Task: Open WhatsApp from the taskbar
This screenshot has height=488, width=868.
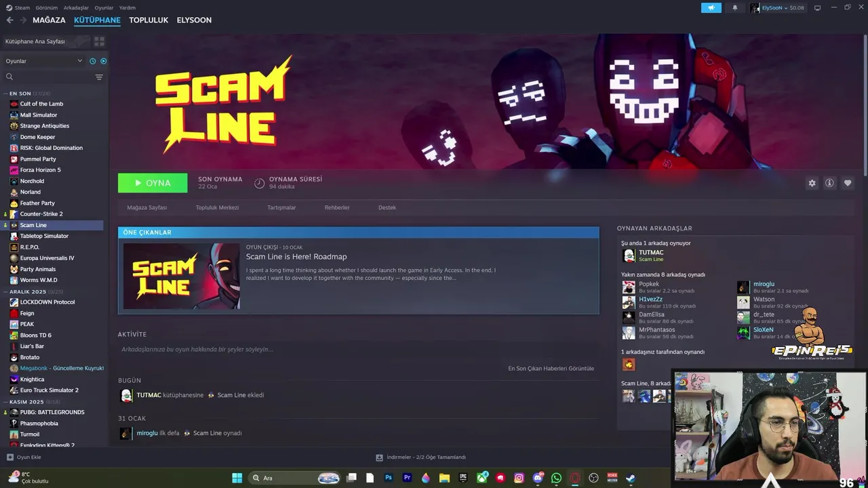Action: click(x=557, y=478)
